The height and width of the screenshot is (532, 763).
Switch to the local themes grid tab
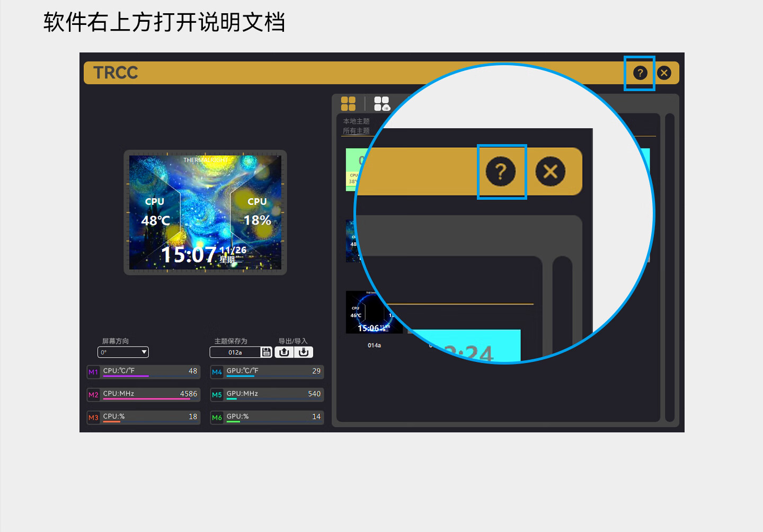click(x=348, y=103)
